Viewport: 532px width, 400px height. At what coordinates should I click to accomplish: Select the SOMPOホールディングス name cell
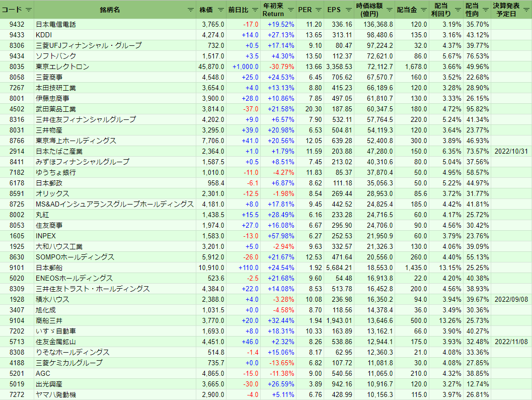point(115,257)
